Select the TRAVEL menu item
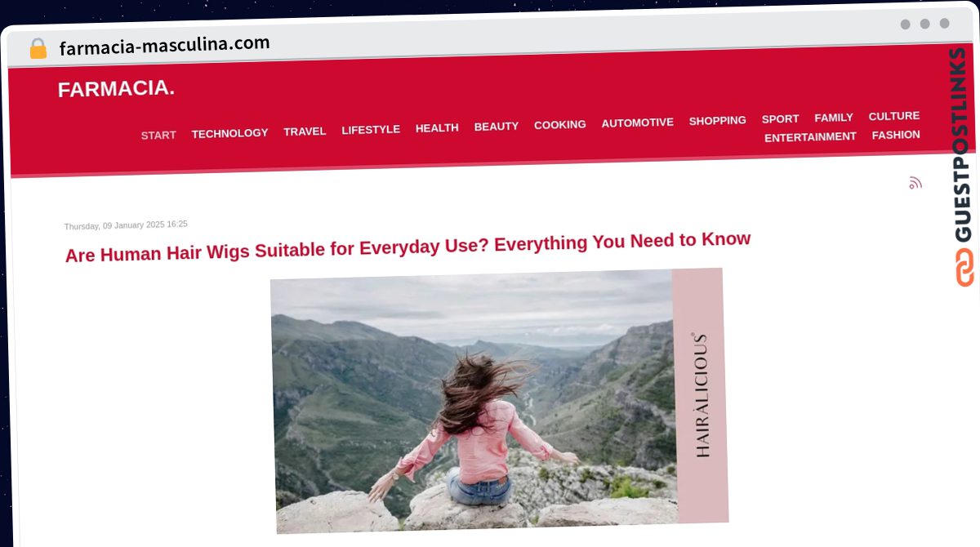Viewport: 980px width, 547px height. point(305,131)
